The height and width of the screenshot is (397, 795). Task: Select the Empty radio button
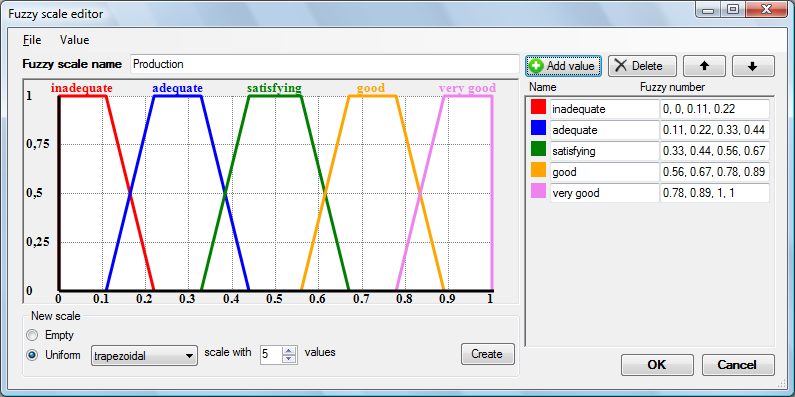[32, 335]
